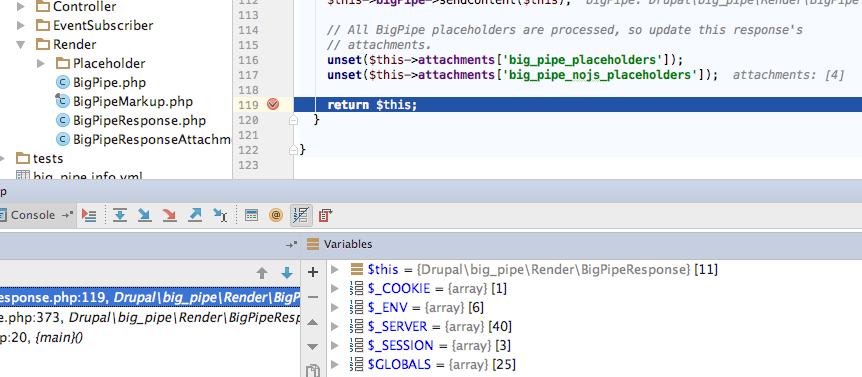Collapse code fold marker at line 120

tap(294, 120)
